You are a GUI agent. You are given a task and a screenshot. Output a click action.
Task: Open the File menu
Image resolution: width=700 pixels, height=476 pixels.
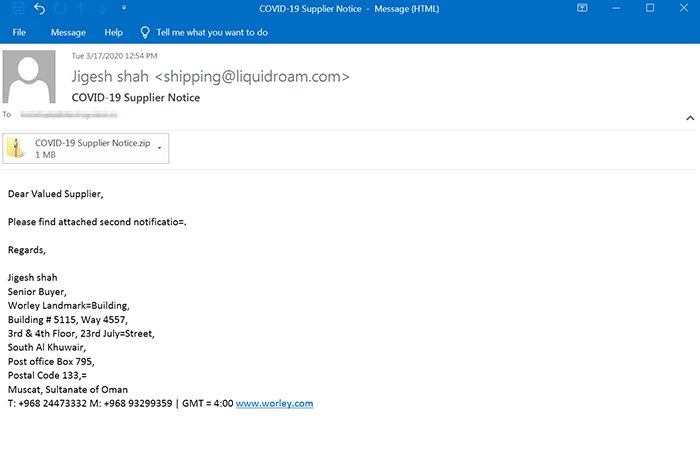[19, 32]
